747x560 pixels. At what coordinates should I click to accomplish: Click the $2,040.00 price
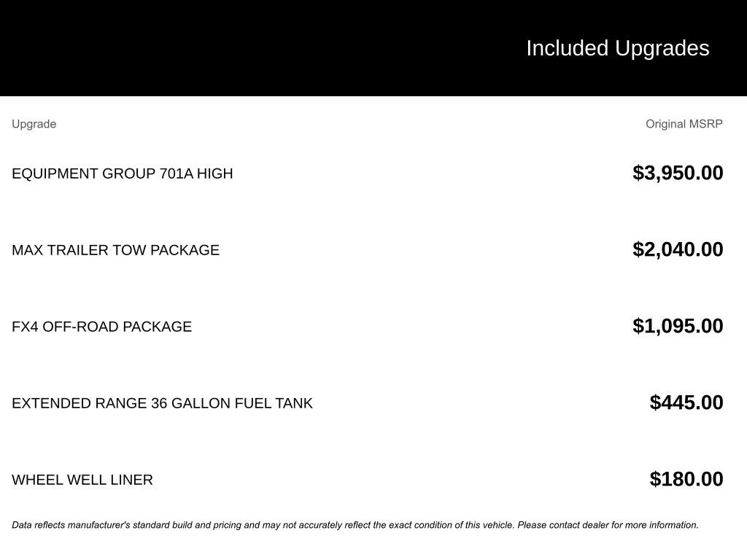pos(678,249)
